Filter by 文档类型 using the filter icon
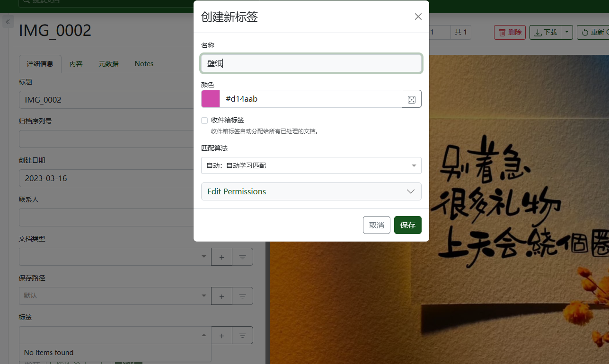The width and height of the screenshot is (609, 364). (242, 257)
